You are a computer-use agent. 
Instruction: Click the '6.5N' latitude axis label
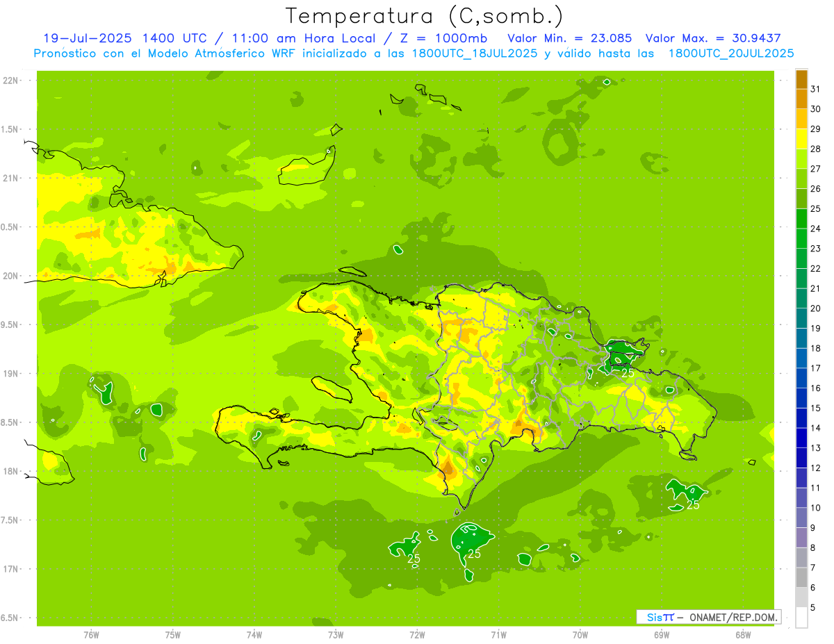(x=10, y=618)
